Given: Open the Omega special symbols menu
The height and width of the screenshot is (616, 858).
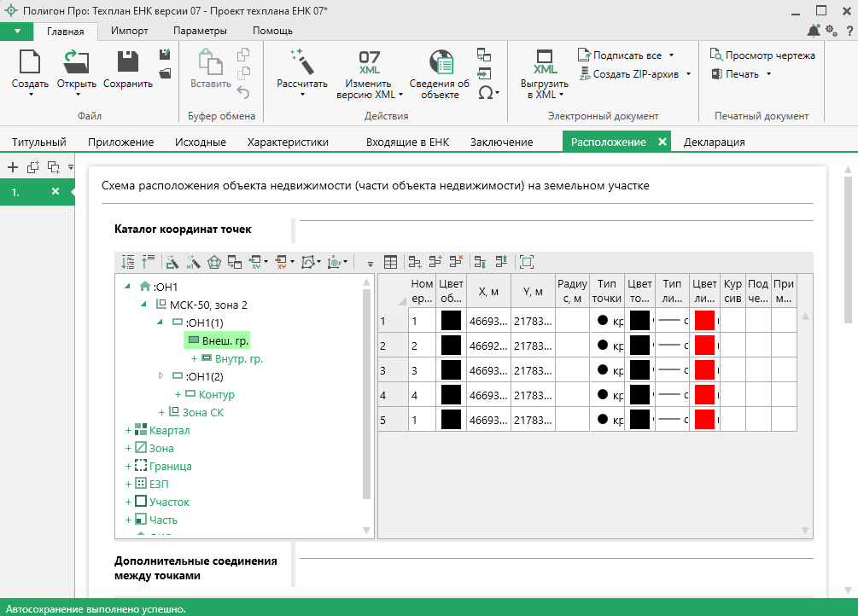Looking at the screenshot, I should (485, 93).
